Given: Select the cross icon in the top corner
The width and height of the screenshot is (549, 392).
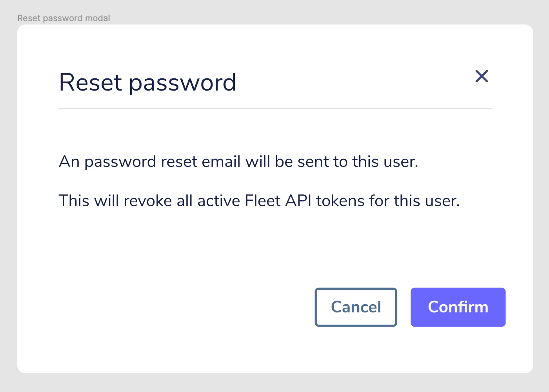Looking at the screenshot, I should tap(482, 76).
